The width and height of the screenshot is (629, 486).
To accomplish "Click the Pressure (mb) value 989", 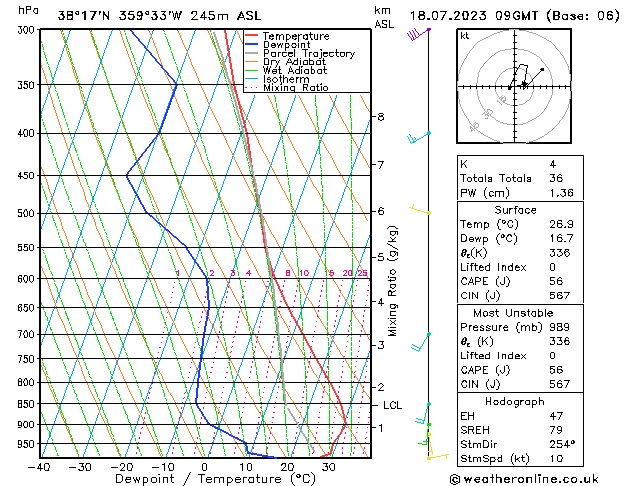I will [x=560, y=327].
